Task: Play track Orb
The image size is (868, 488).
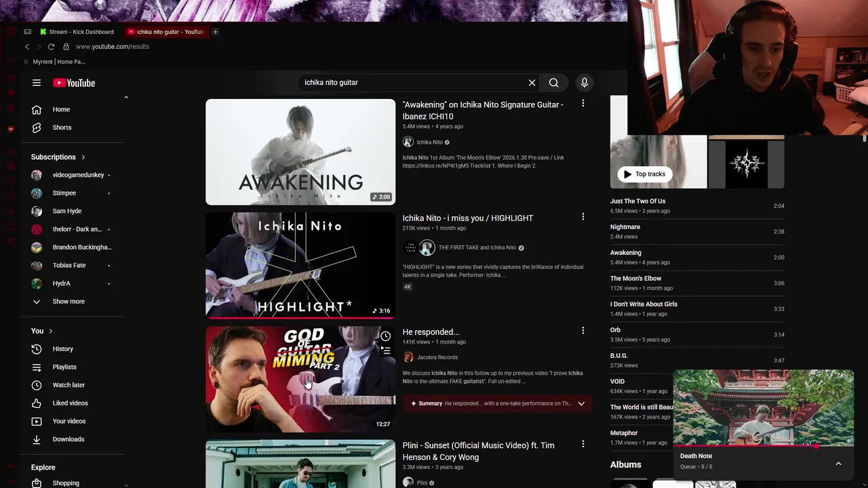Action: click(x=697, y=334)
